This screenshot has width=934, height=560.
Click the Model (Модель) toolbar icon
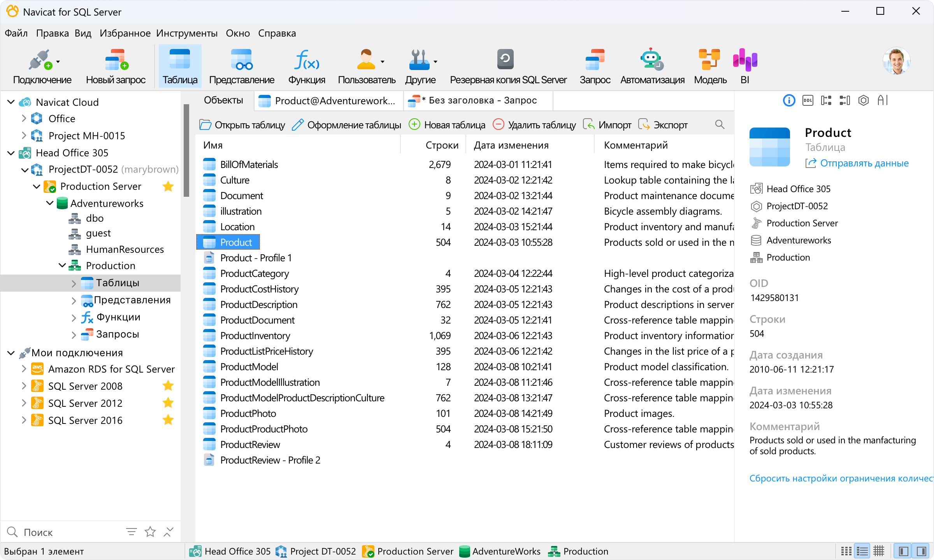pyautogui.click(x=709, y=60)
